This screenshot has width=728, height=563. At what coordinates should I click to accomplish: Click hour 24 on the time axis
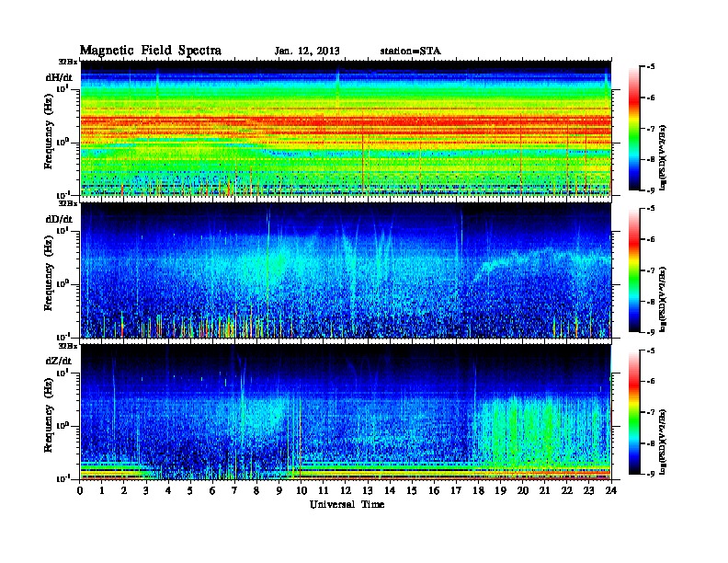[x=611, y=490]
